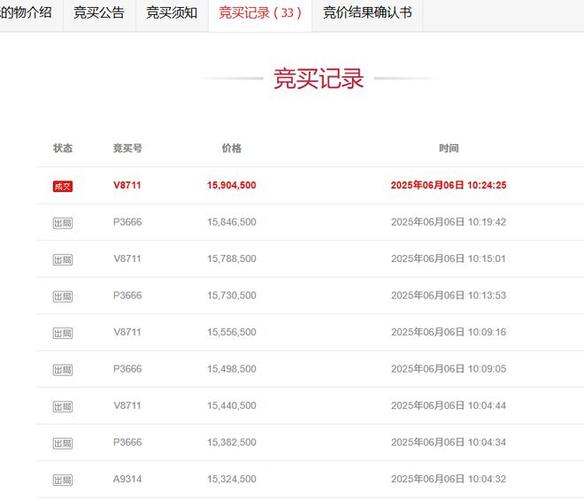Click the timestamp ending 10:04:44

tap(448, 405)
